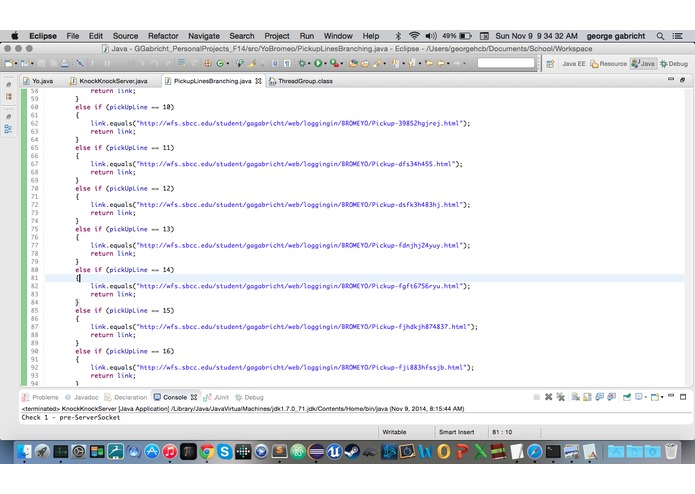Click the New Java Package icon

207,63
